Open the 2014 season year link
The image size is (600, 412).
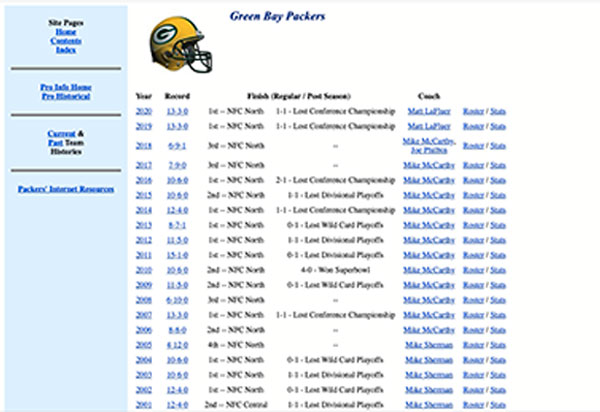pos(143,210)
